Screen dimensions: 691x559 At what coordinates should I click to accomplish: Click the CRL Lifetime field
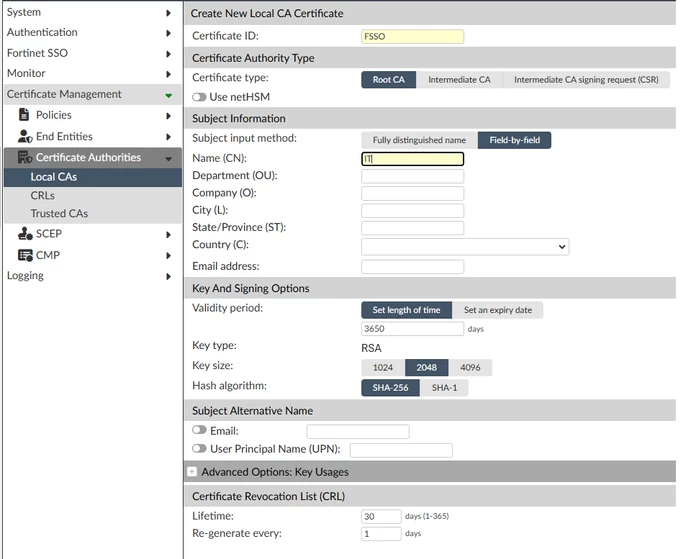pos(381,516)
